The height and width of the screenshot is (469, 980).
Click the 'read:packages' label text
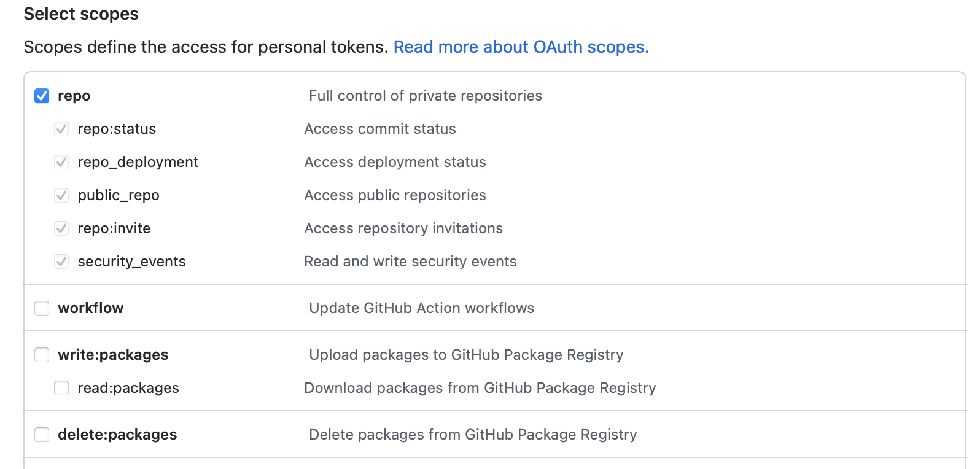[x=128, y=388]
